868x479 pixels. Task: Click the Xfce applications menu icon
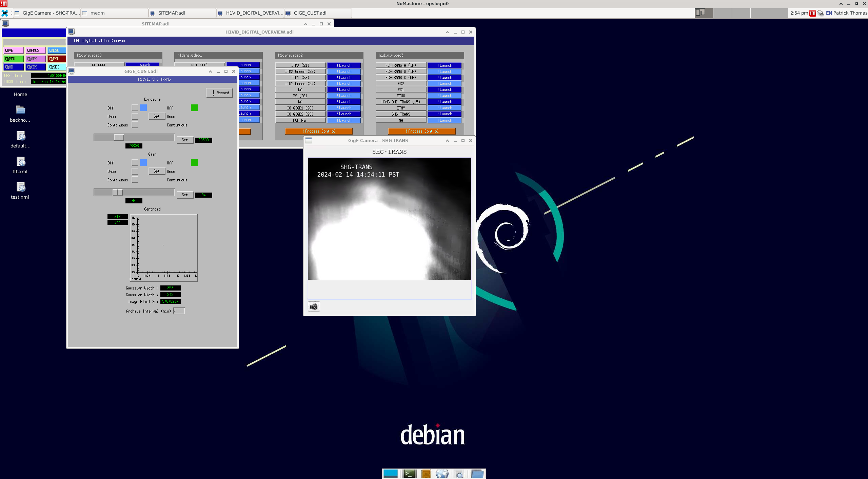click(5, 13)
